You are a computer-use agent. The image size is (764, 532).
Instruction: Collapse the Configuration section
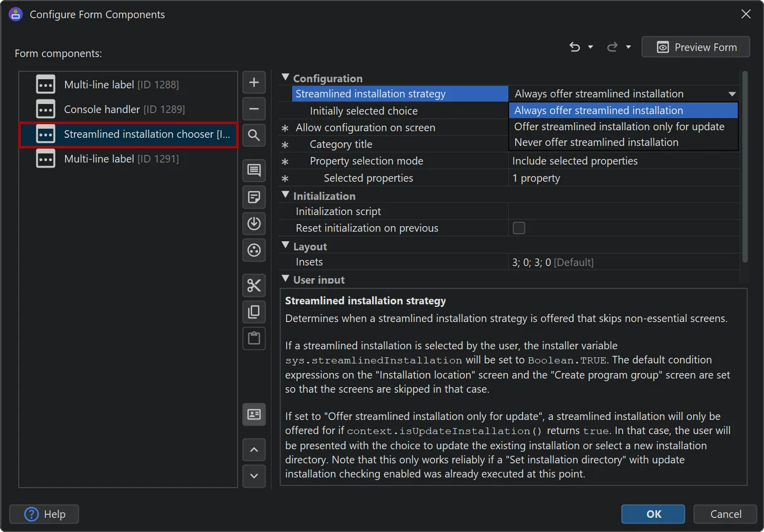point(286,78)
